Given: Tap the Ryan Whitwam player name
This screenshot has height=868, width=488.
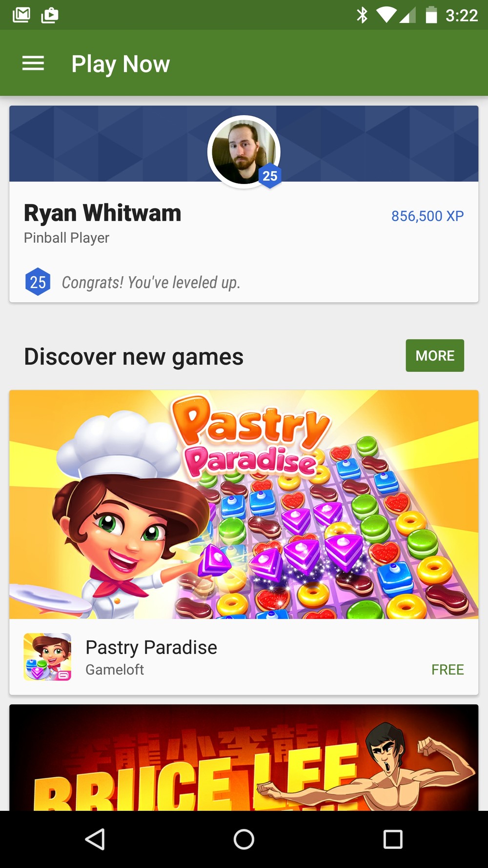Looking at the screenshot, I should (102, 213).
